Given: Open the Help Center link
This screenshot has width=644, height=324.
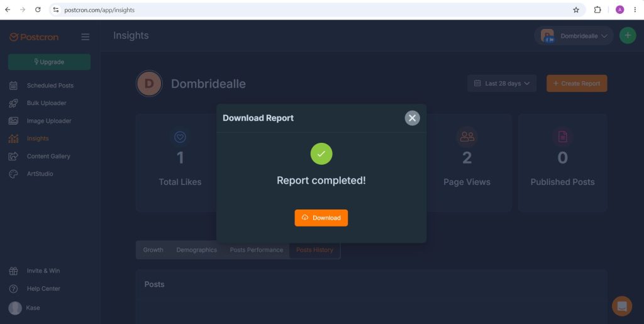Looking at the screenshot, I should [43, 288].
